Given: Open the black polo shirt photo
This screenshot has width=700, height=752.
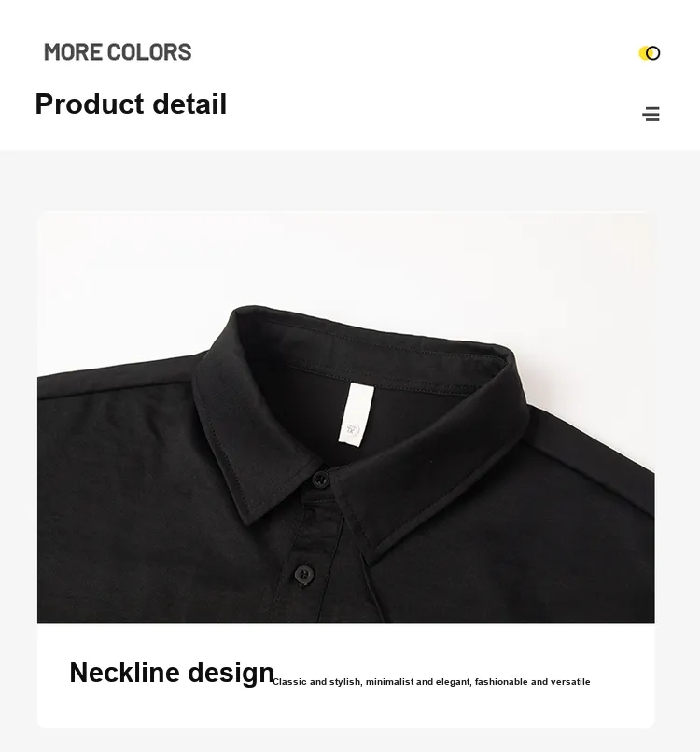Looking at the screenshot, I should (346, 417).
